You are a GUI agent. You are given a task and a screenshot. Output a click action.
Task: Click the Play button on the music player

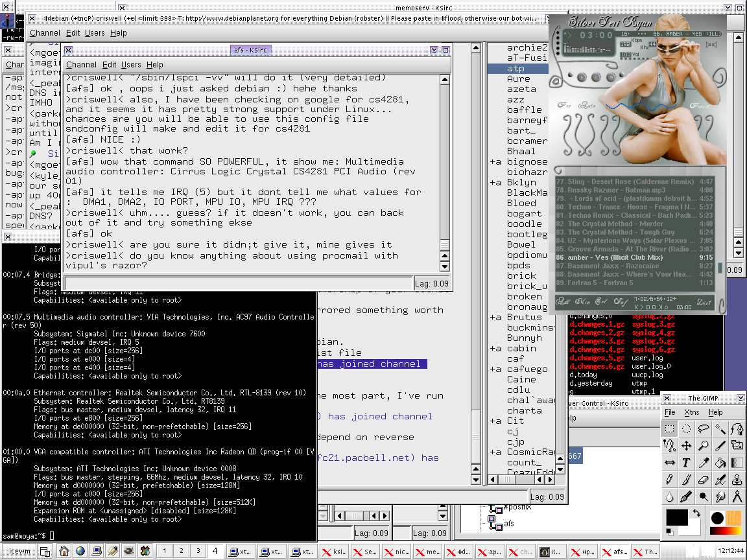(582, 77)
